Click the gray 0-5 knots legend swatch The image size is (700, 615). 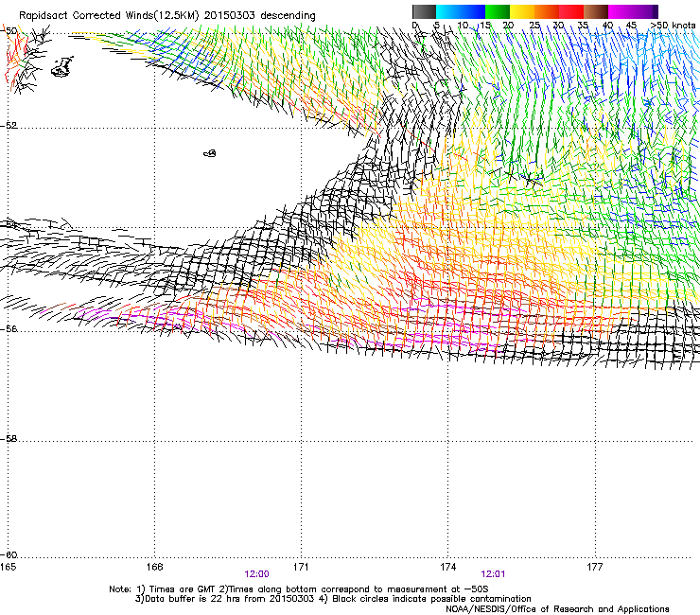click(424, 11)
